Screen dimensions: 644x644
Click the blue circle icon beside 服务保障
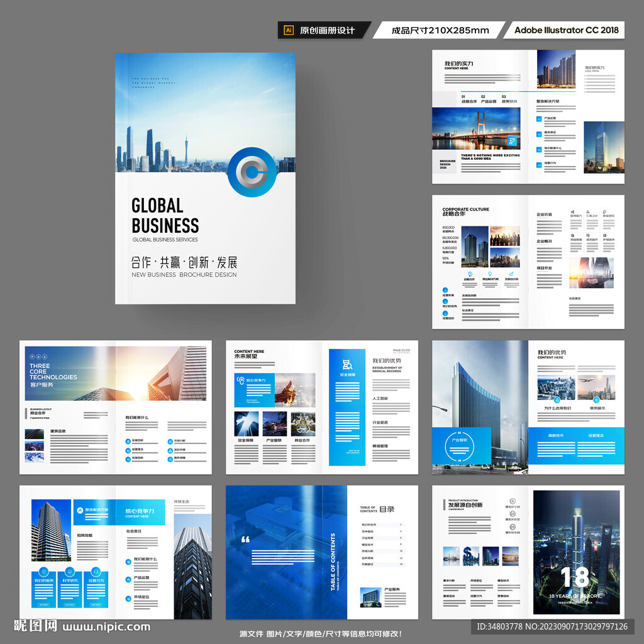click(x=170, y=459)
